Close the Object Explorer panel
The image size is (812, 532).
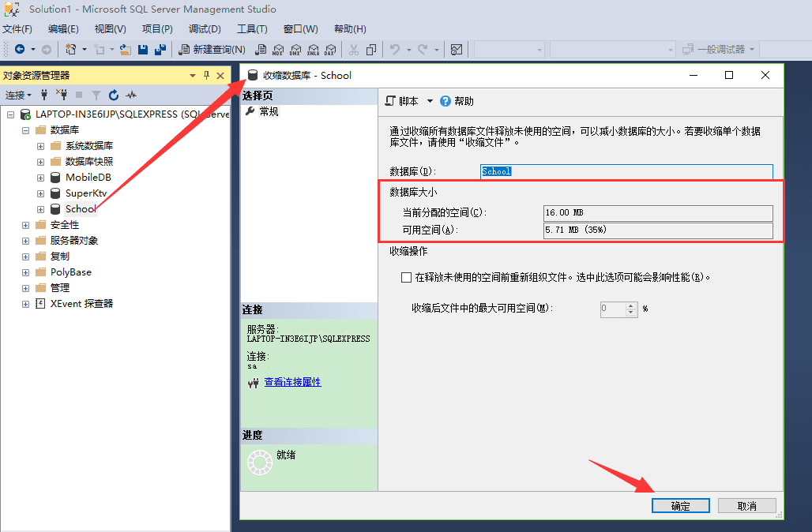point(220,76)
